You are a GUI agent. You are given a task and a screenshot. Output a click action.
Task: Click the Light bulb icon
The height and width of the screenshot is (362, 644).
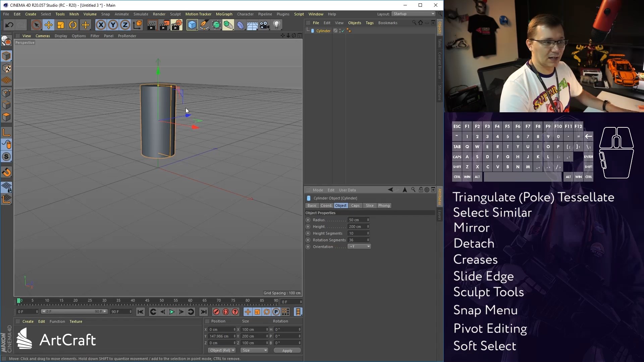point(277,25)
